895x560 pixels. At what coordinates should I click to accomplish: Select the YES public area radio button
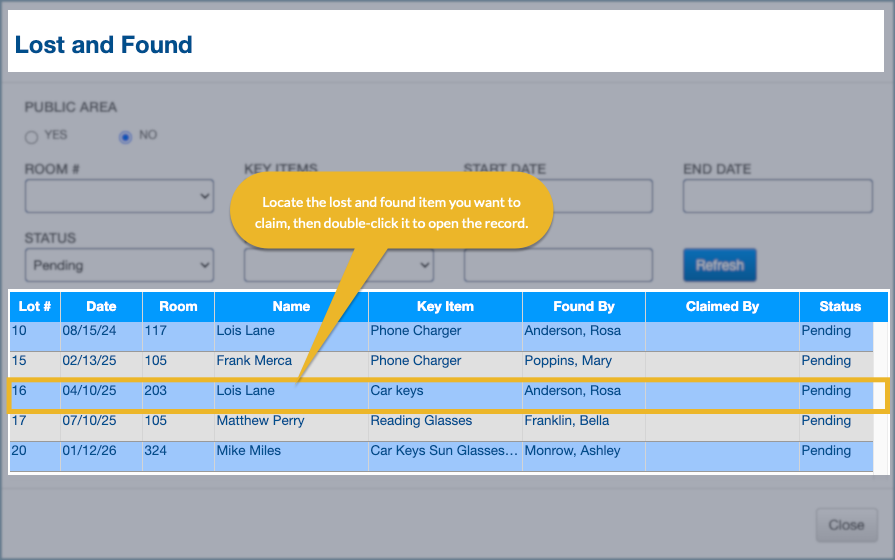32,137
